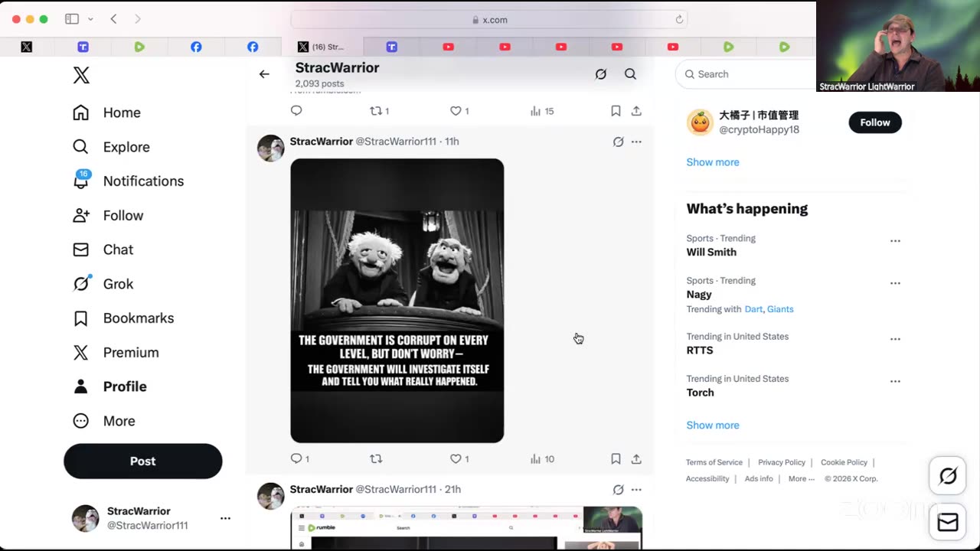Repost the post with 15 views
This screenshot has height=551, width=980.
379,111
